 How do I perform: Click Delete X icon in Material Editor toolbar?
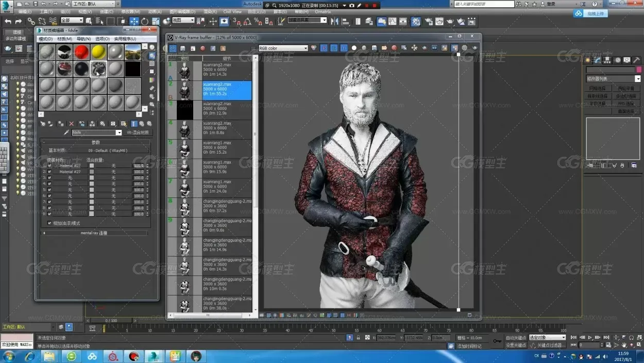71,124
